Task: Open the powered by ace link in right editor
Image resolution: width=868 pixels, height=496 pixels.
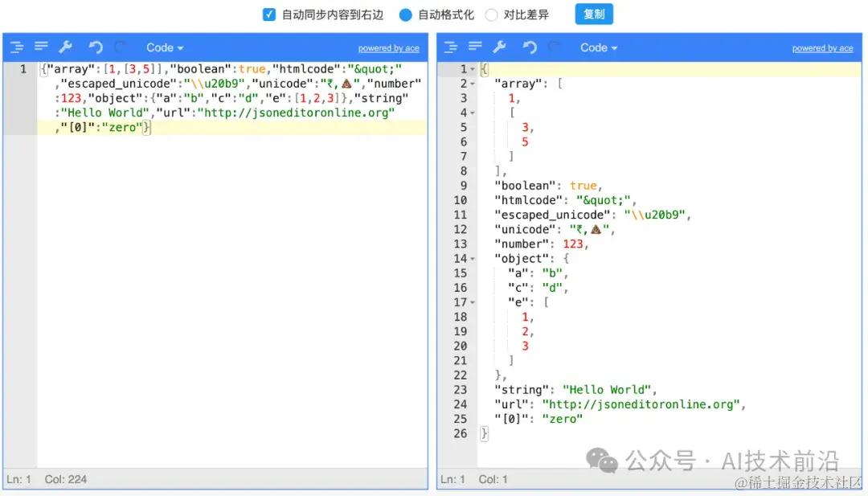Action: pos(823,48)
